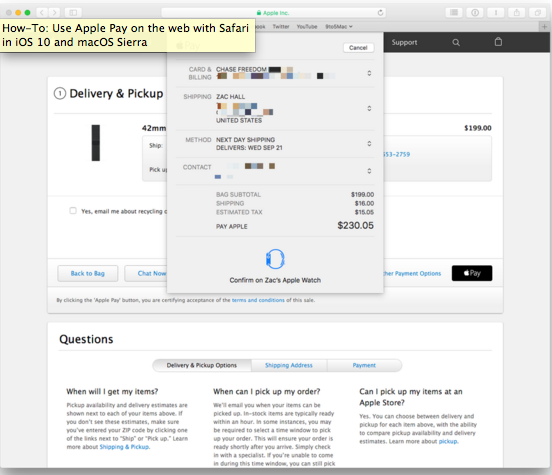Click the Shipping $16.00 amount
Viewport: 552px width, 475px height.
point(364,203)
